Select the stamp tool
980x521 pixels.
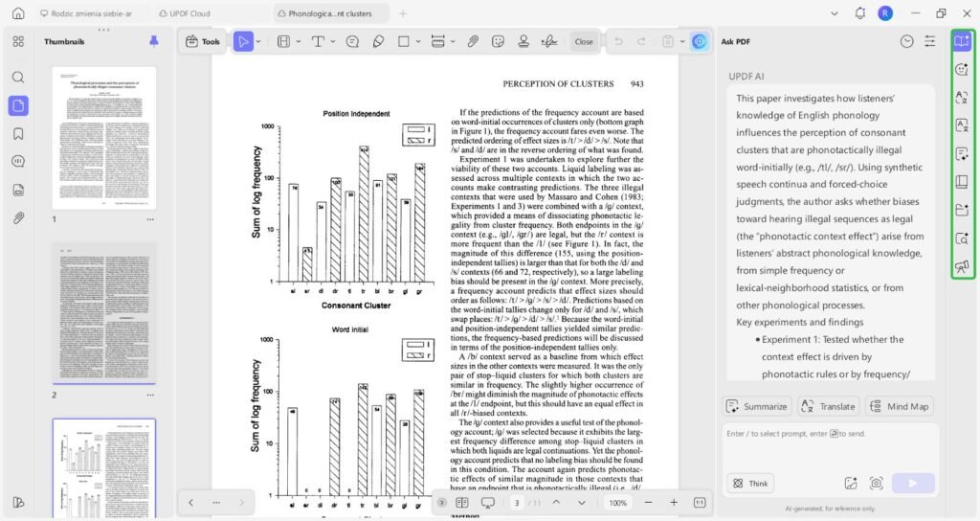click(x=523, y=41)
